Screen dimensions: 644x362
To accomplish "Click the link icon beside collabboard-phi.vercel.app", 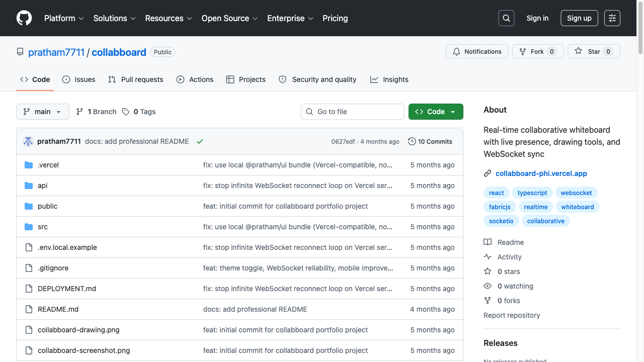I will 488,173.
